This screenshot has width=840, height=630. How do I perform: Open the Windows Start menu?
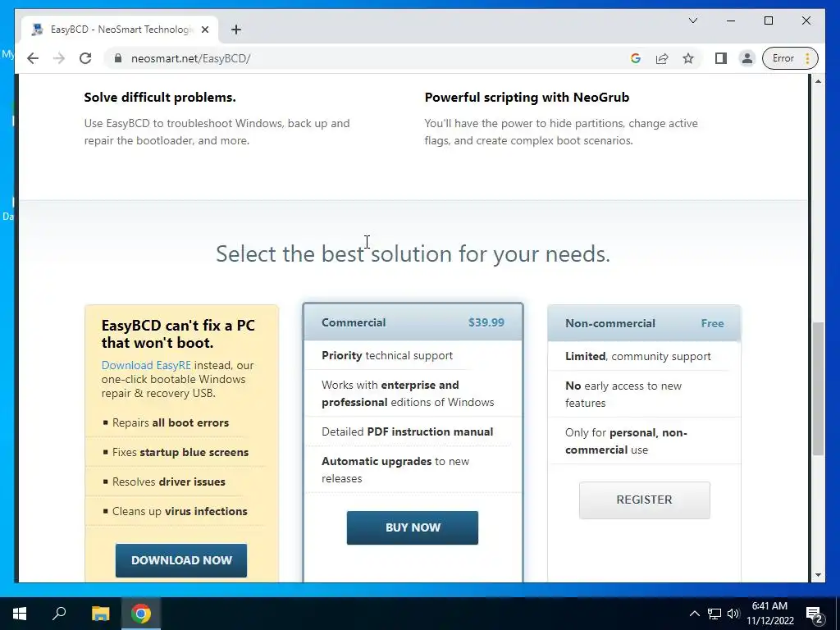[20, 614]
